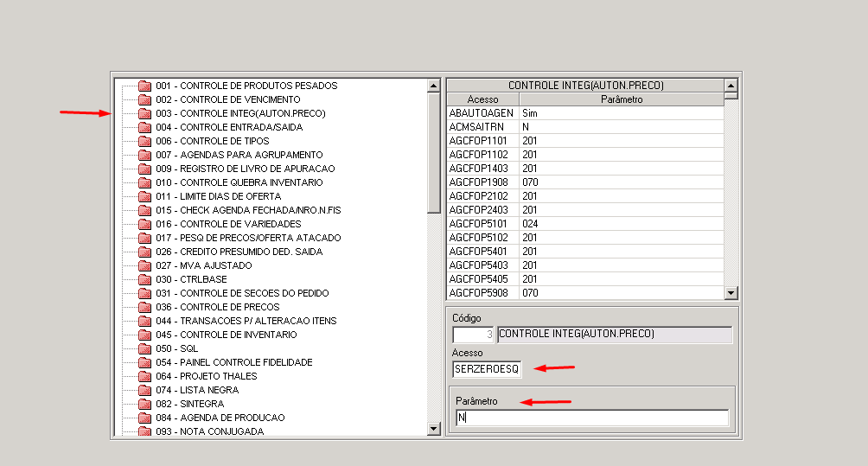The width and height of the screenshot is (868, 466).
Task: Click folder icon of 050 - SQL
Action: point(144,348)
